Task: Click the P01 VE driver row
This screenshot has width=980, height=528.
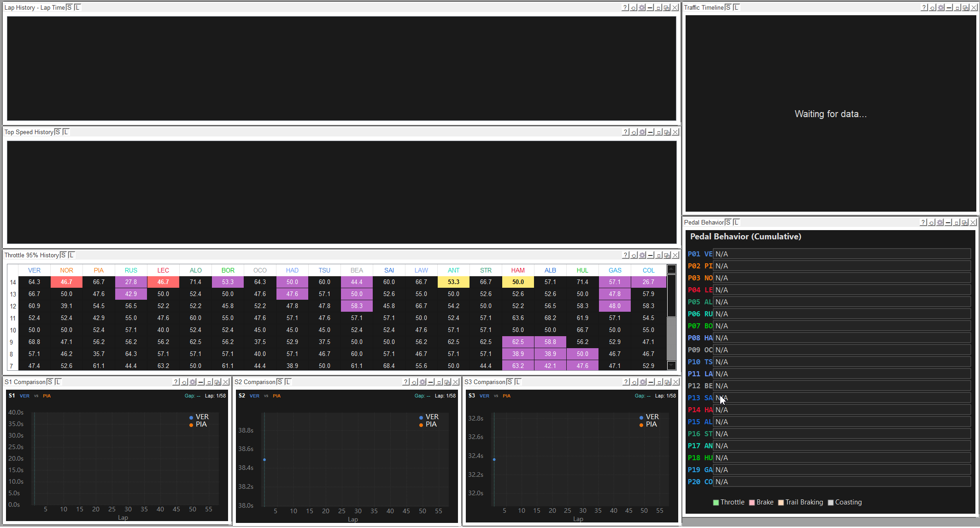Action: pyautogui.click(x=700, y=254)
